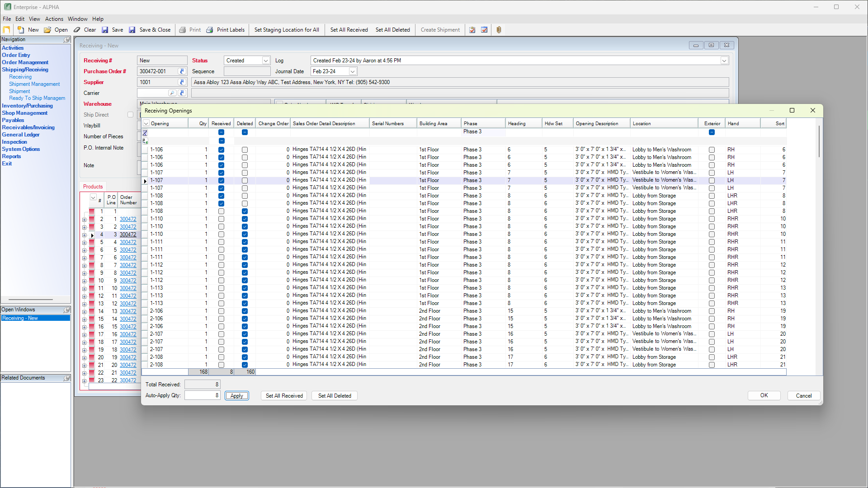Click the paperclip attachments toolbar icon
The width and height of the screenshot is (868, 488).
point(499,30)
